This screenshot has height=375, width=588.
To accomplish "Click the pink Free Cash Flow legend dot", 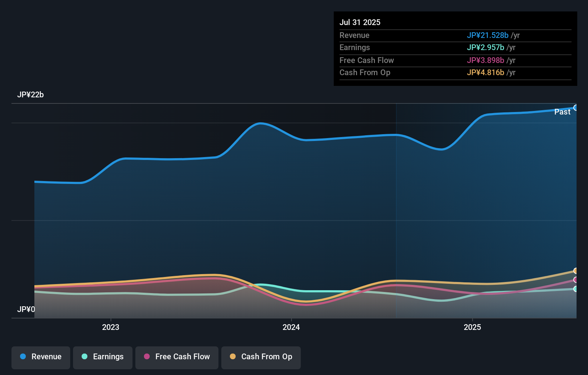I will [x=147, y=357].
